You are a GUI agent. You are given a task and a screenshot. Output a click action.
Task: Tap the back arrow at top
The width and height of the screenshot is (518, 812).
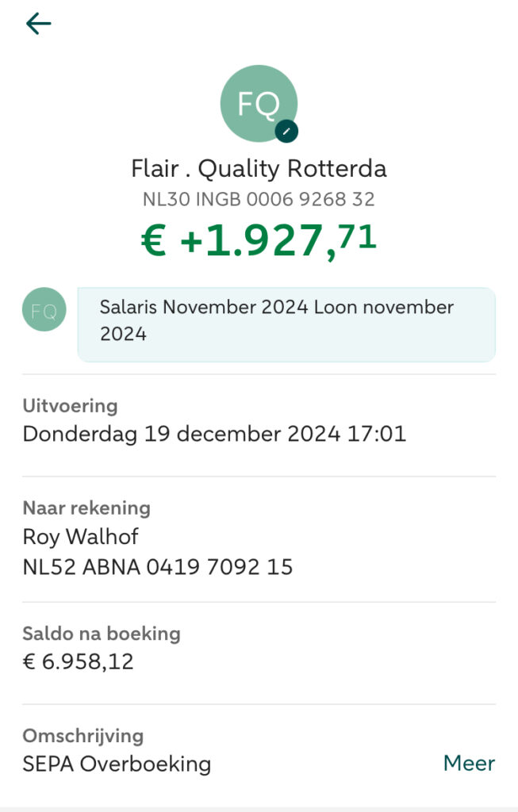(38, 24)
